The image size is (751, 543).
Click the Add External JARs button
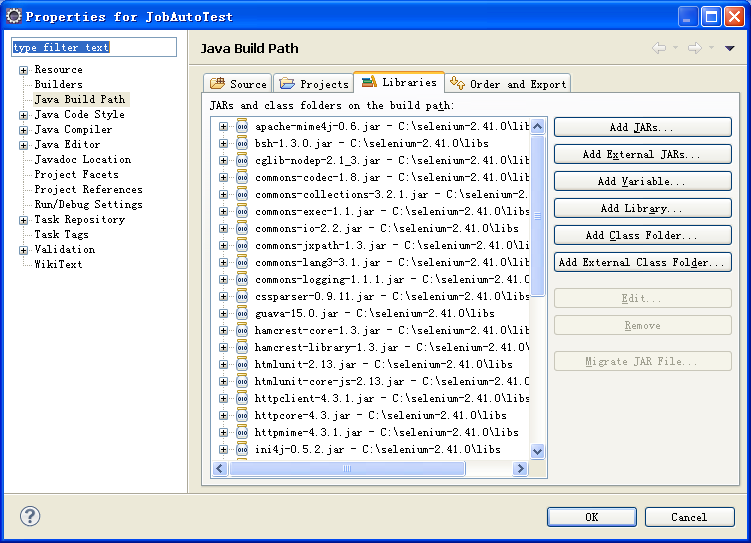point(643,154)
